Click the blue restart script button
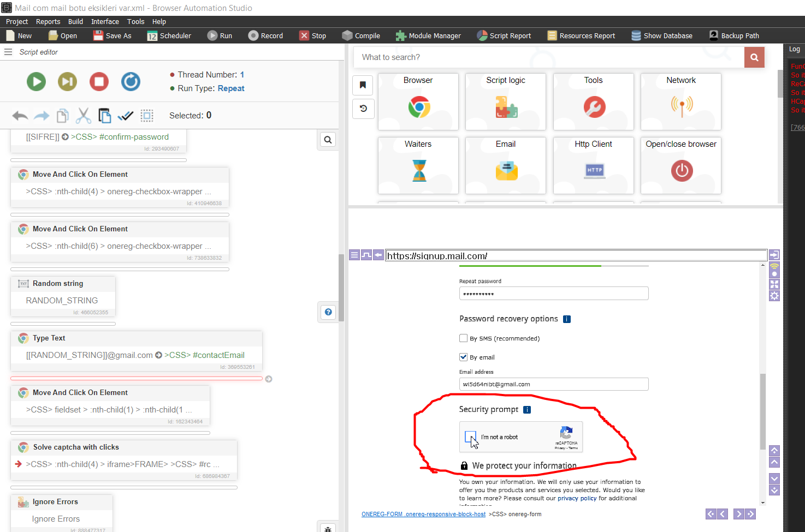The height and width of the screenshot is (532, 805). pos(131,82)
